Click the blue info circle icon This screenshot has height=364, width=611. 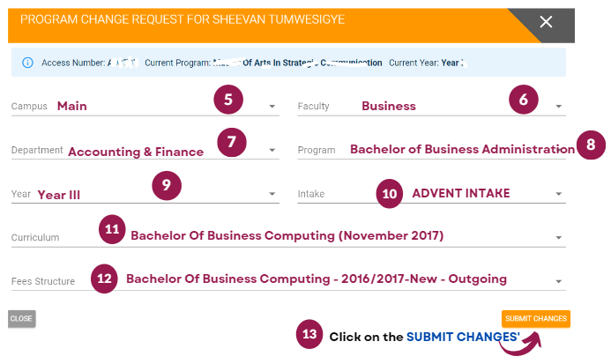point(27,63)
